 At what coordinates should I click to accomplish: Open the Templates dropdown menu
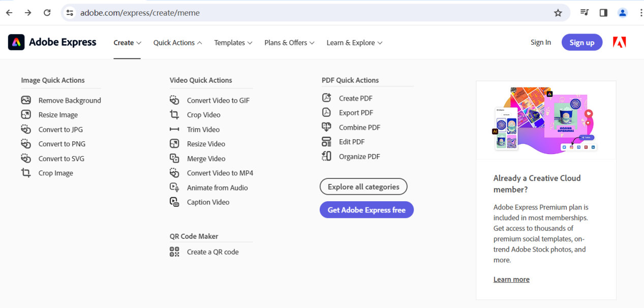(x=233, y=43)
